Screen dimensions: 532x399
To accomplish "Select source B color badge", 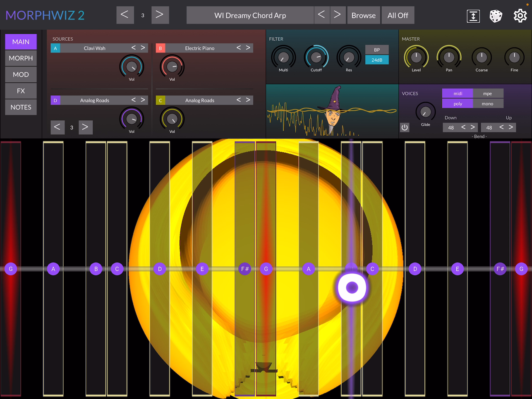I will tap(160, 48).
